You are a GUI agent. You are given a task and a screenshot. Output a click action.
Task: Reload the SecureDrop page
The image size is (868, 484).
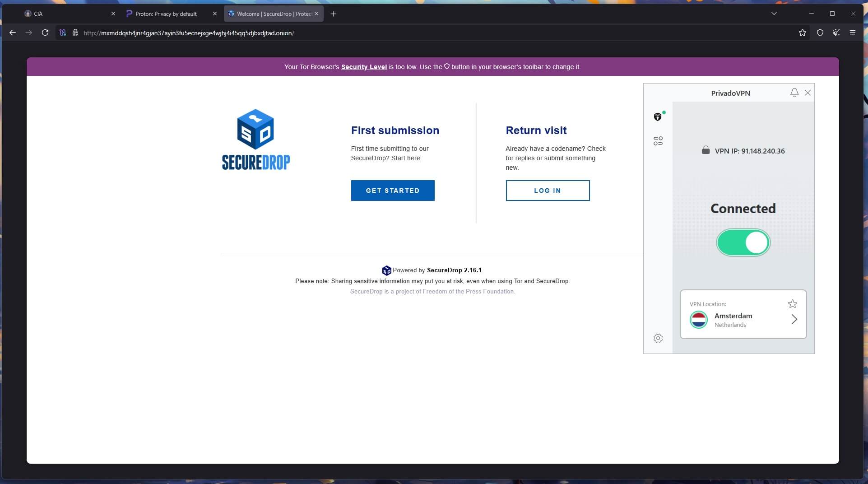[x=45, y=33]
